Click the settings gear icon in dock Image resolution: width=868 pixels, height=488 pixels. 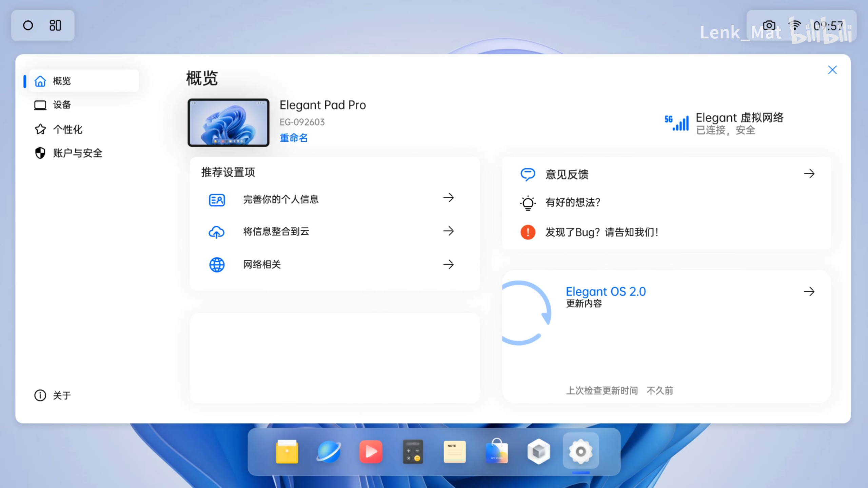581,451
